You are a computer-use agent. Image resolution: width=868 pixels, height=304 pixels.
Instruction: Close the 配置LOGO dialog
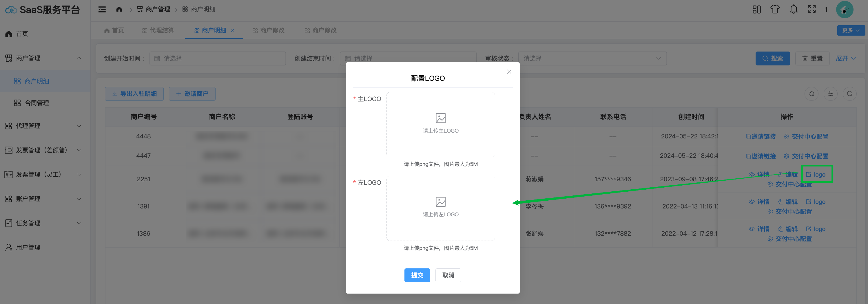[x=509, y=72]
